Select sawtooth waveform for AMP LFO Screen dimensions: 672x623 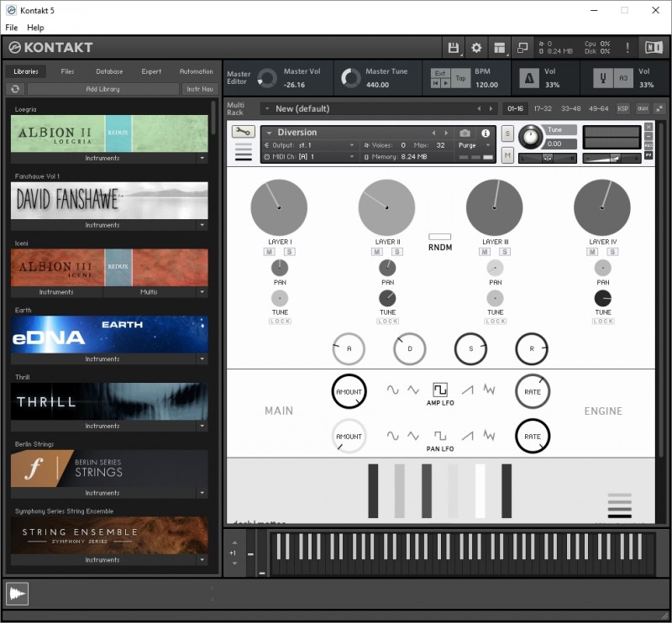468,390
